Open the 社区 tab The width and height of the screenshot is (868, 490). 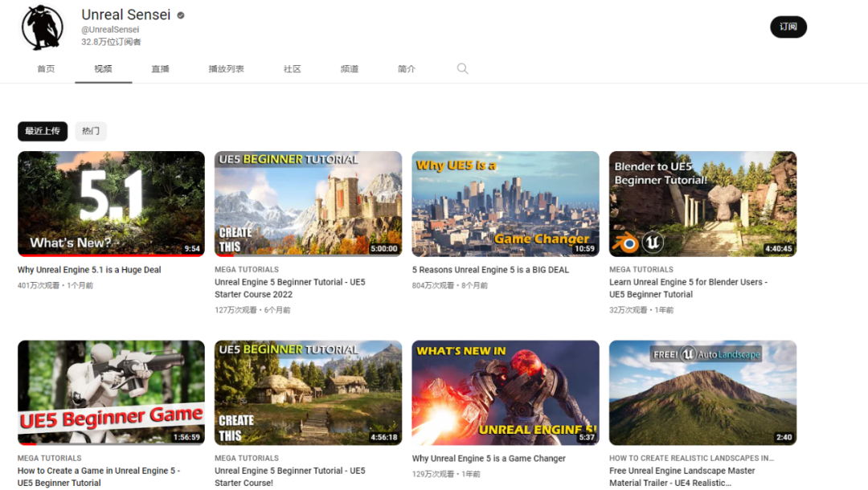[x=293, y=69]
